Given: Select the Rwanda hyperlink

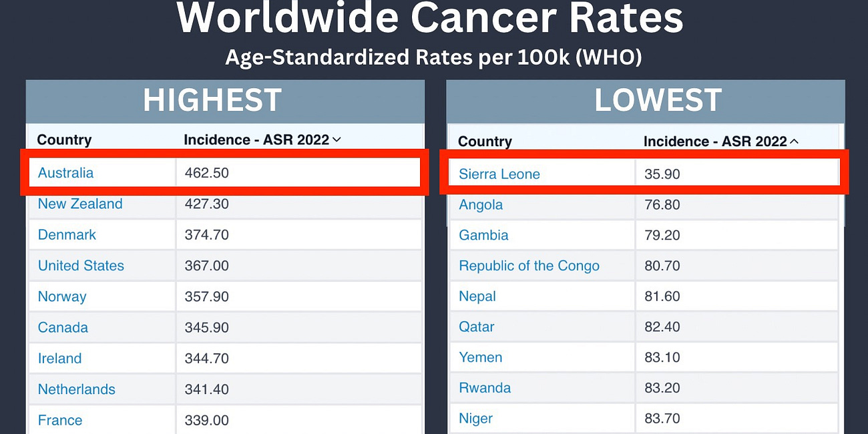Looking at the screenshot, I should [x=485, y=388].
